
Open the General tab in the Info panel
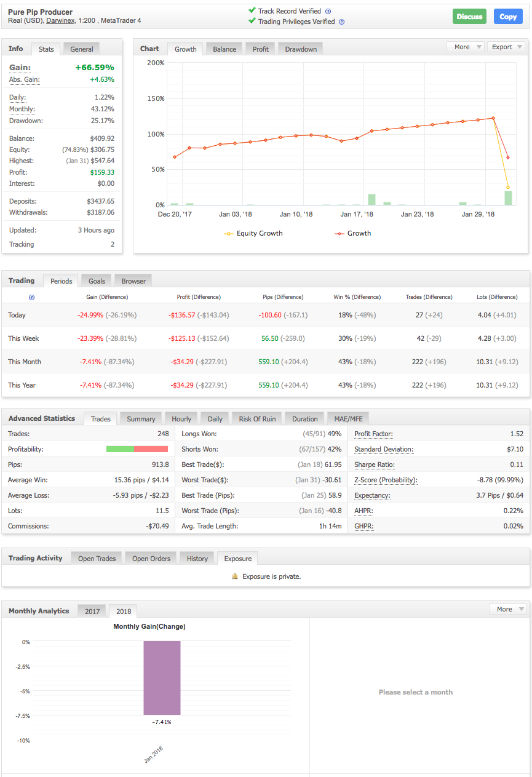82,49
